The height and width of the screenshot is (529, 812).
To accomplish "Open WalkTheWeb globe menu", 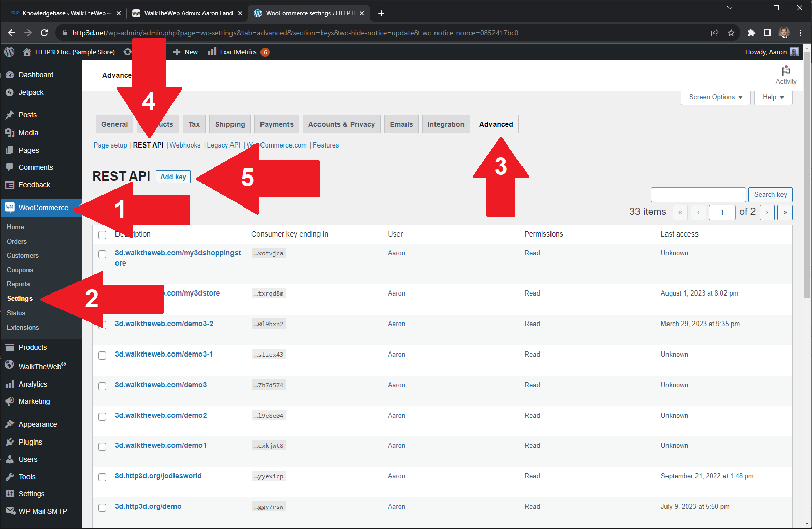I will tap(10, 365).
